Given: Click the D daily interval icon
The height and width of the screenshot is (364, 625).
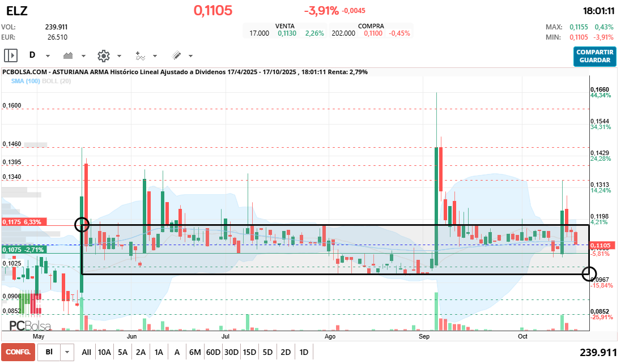Looking at the screenshot, I should [32, 55].
